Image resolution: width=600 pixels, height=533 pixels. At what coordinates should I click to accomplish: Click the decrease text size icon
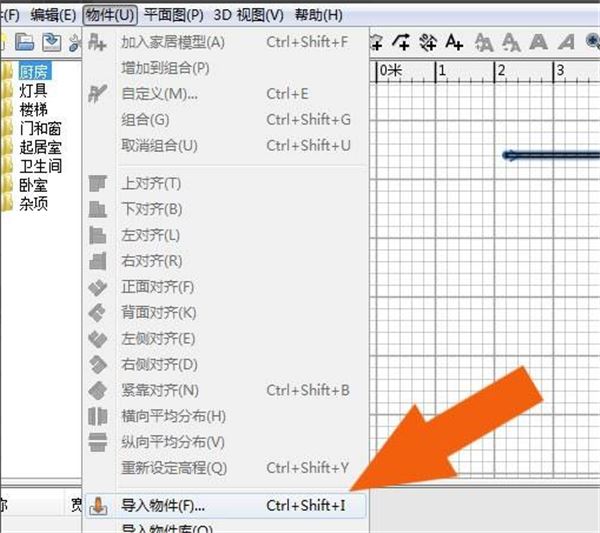[x=511, y=42]
